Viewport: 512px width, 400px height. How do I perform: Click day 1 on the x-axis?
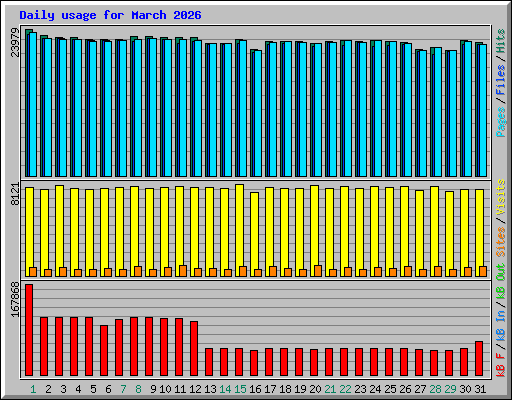click(33, 389)
